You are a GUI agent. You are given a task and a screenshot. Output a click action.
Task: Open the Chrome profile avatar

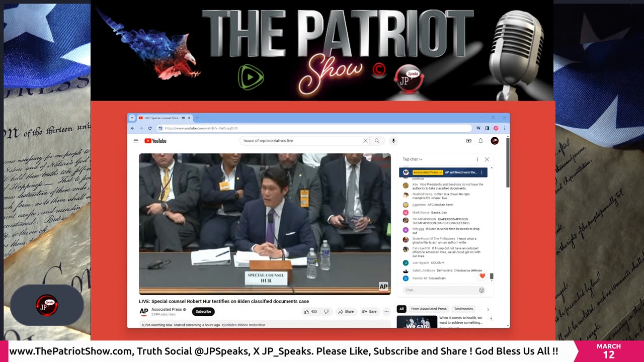click(496, 128)
